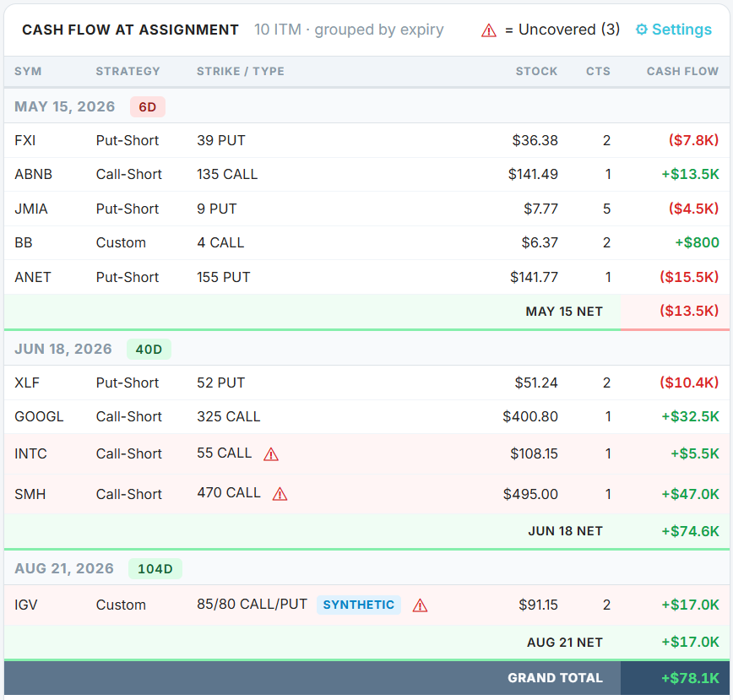Viewport: 733px width, 700px height.
Task: Click the GRAND TOTAL label
Action: [555, 677]
